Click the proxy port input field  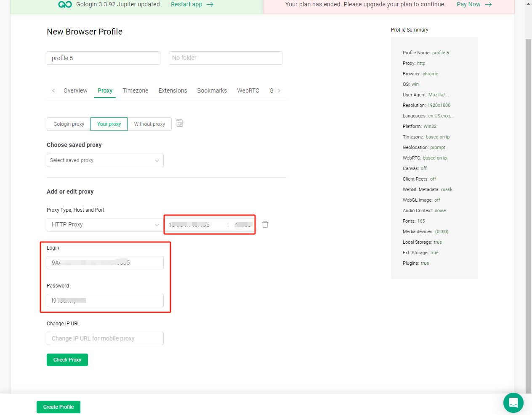click(x=243, y=225)
